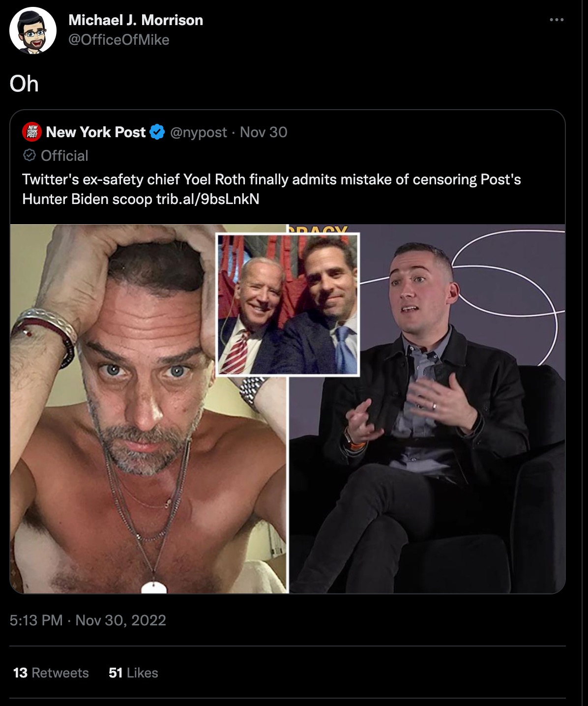Open Michael J. Morrison's profile avatar
588x706 pixels.
coord(32,29)
